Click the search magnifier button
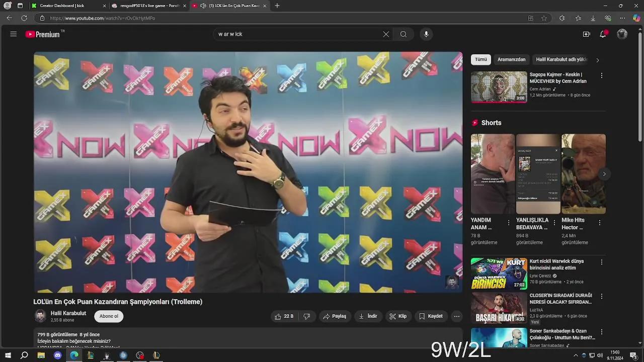Image resolution: width=644 pixels, height=362 pixels. 404,34
